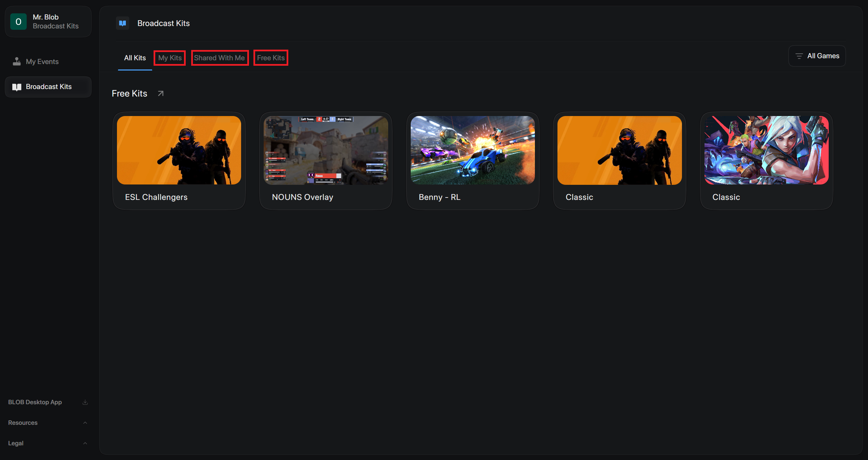Image resolution: width=868 pixels, height=460 pixels.
Task: Click the Broadcast Kits page title
Action: (x=163, y=23)
